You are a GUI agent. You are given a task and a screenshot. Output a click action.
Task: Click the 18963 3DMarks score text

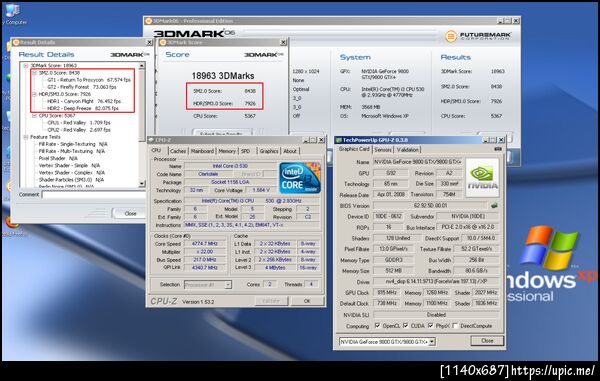(223, 76)
